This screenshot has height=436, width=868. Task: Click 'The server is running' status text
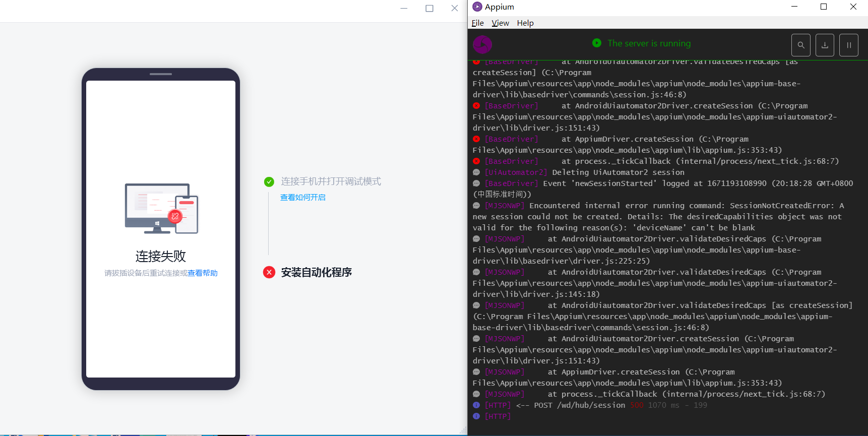point(649,43)
